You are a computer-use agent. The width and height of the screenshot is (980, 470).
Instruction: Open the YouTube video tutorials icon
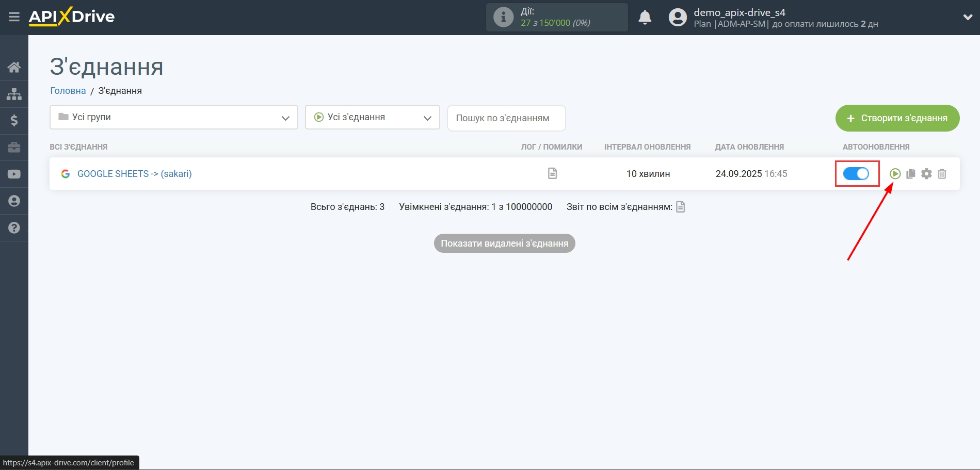[x=14, y=174]
